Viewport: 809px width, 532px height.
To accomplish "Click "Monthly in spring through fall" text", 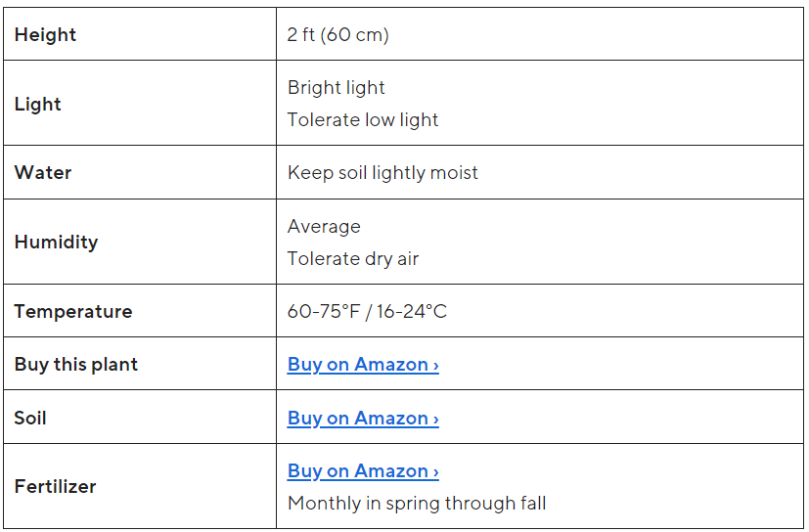I will [x=417, y=504].
